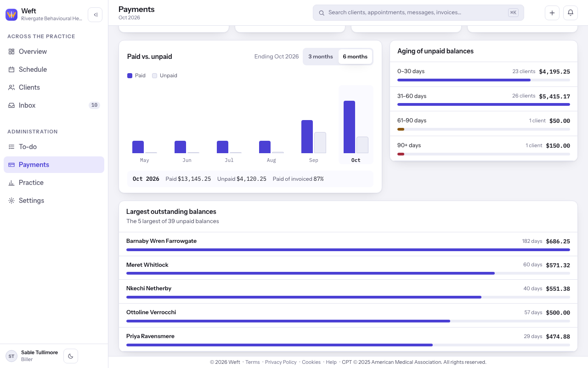Open the Terms link in the footer
588x368 pixels.
[253, 362]
